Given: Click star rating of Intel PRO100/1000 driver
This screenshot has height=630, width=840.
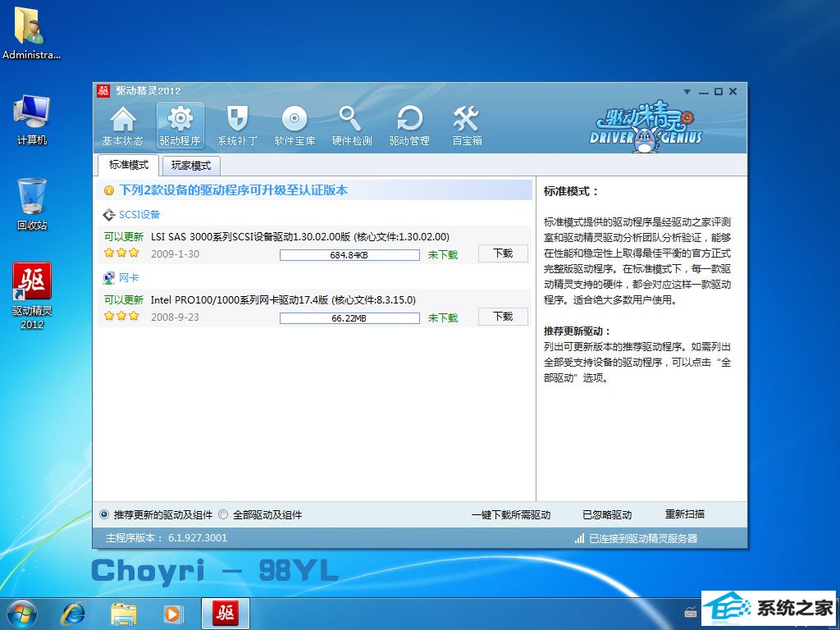Looking at the screenshot, I should [x=121, y=316].
